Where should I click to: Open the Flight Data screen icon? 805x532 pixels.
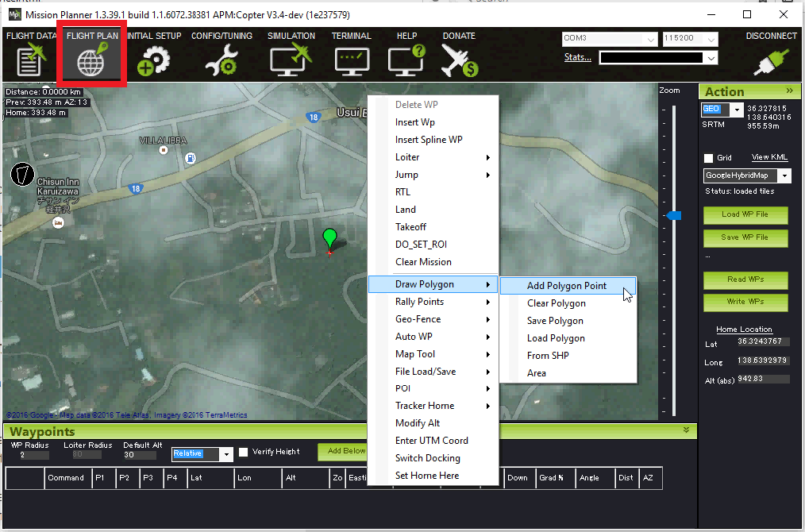click(x=30, y=60)
